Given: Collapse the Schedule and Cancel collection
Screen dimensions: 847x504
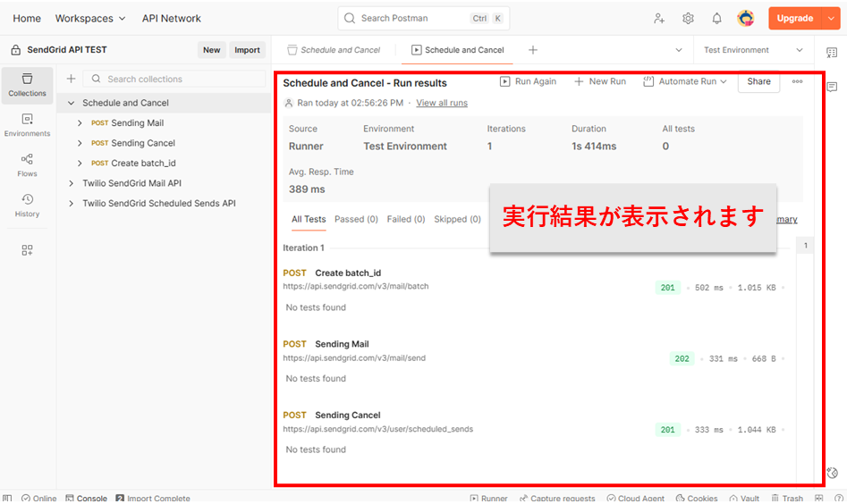Looking at the screenshot, I should (72, 103).
